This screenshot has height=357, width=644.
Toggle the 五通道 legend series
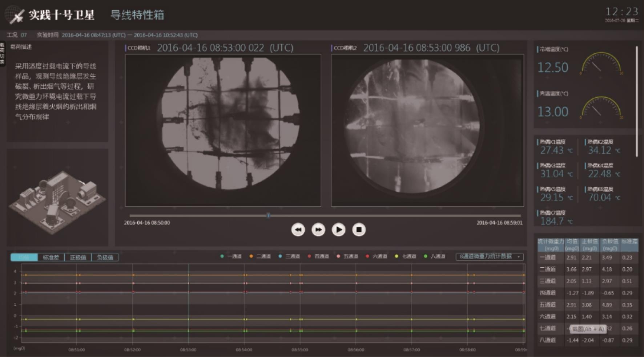[347, 256]
